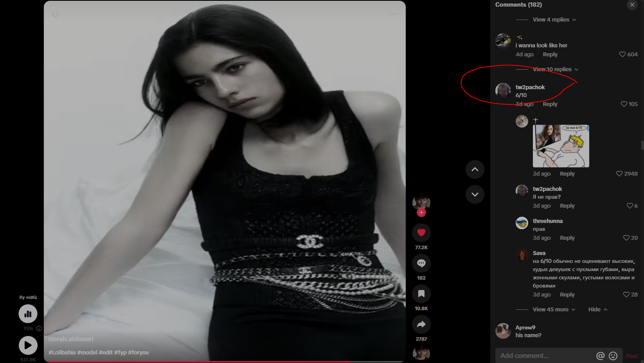644x363 pixels.
Task: Go to the previous video with up arrow
Action: coord(475,169)
